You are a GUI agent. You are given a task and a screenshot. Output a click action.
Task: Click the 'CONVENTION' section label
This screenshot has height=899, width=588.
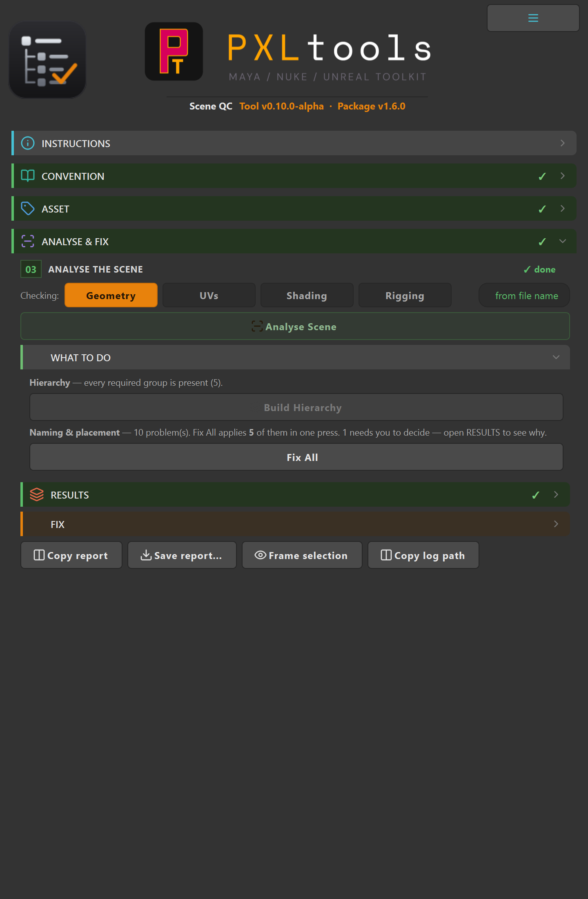coord(73,176)
